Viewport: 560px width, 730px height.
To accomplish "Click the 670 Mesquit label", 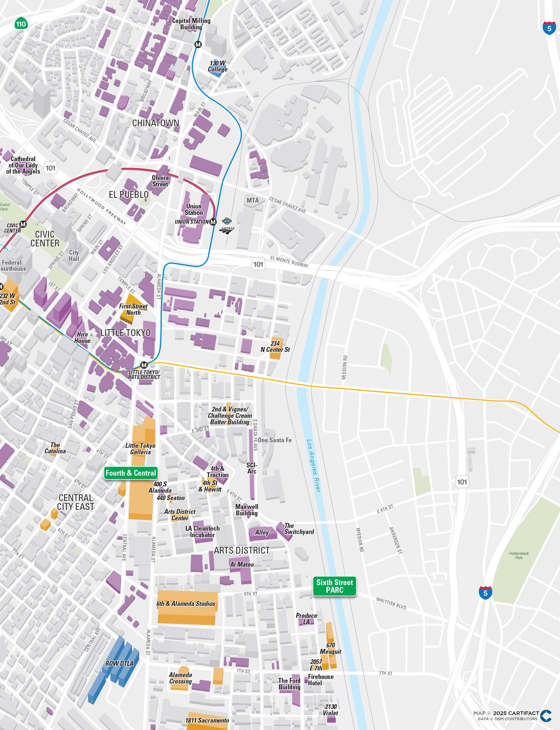I will tap(331, 648).
